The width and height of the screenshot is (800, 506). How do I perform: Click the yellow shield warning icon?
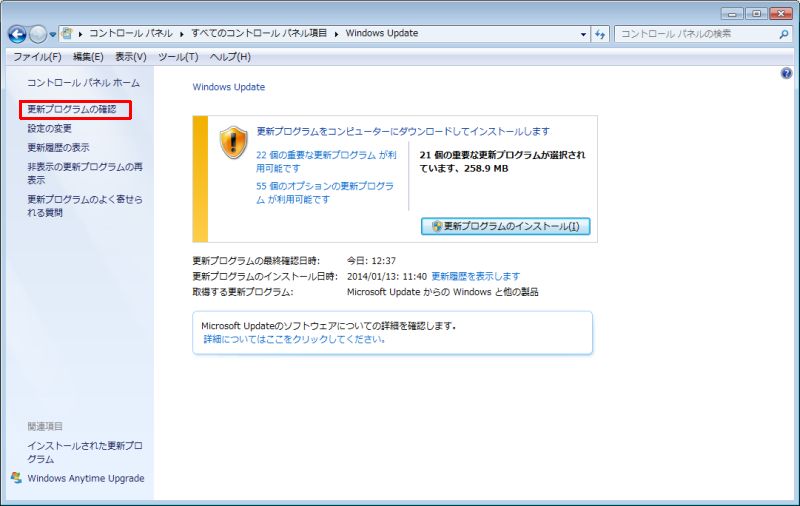234,142
